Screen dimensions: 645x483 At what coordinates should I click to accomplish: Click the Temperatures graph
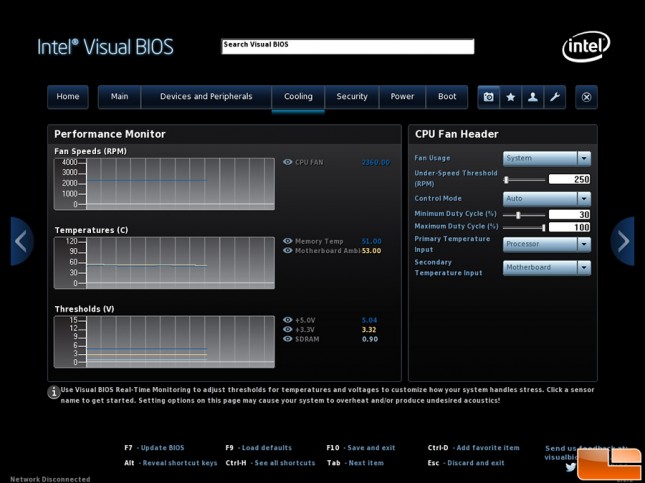click(164, 263)
